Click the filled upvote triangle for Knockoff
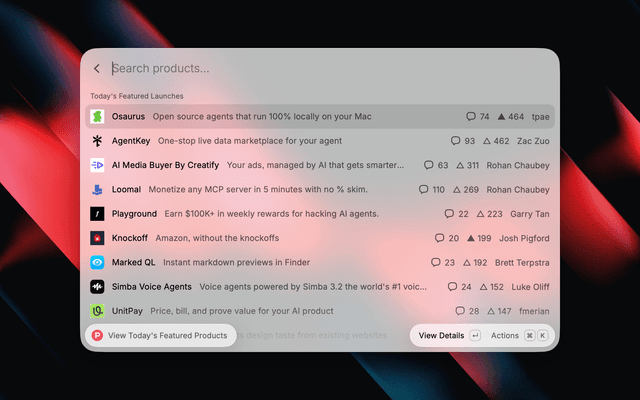 tap(471, 238)
